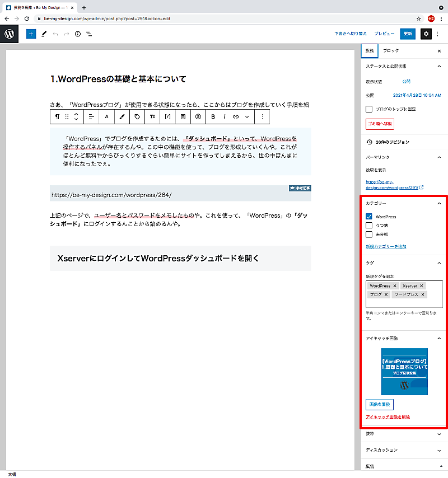Click the Redo arrow icon
The height and width of the screenshot is (478, 448).
[66, 34]
